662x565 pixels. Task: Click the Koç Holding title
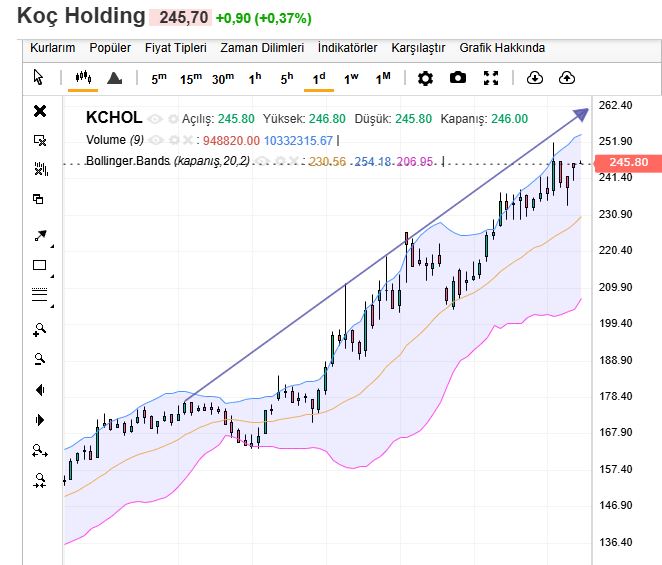click(x=81, y=16)
